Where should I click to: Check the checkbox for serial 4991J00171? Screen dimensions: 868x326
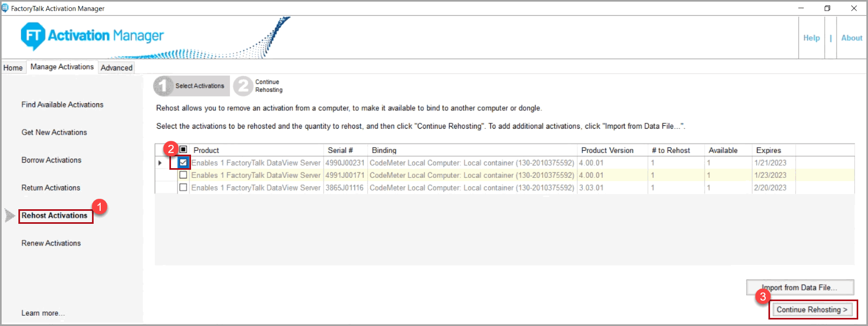[x=183, y=175]
